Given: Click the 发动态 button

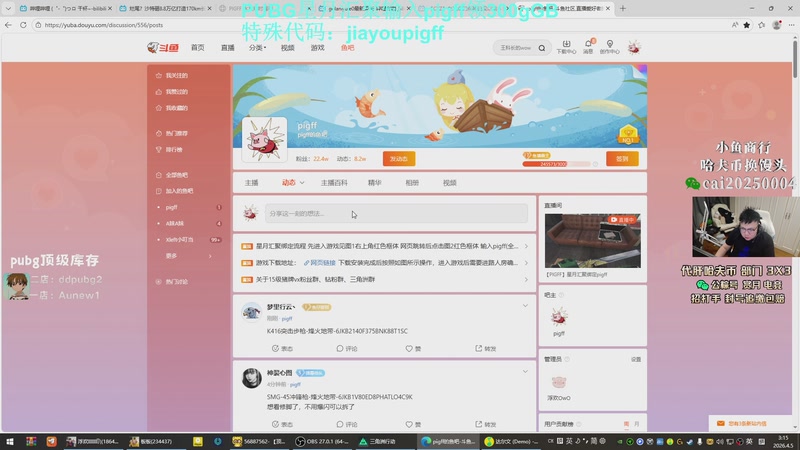Looking at the screenshot, I should [399, 159].
